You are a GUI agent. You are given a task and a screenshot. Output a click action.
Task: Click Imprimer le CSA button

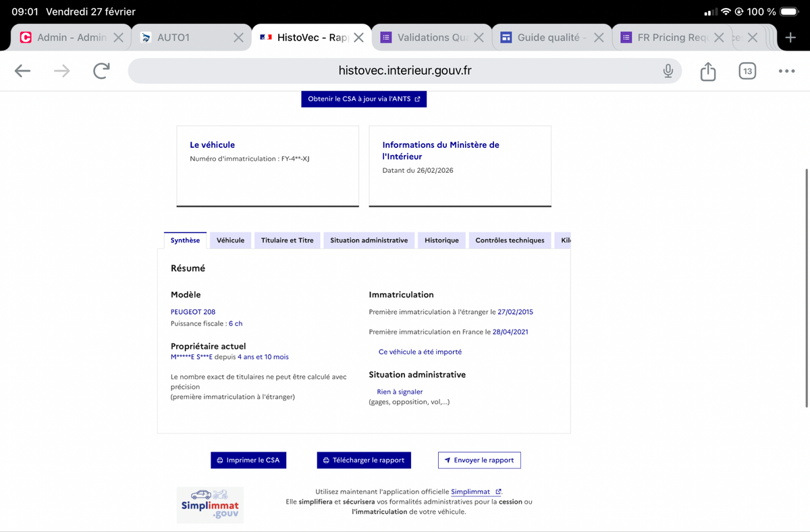tap(248, 460)
